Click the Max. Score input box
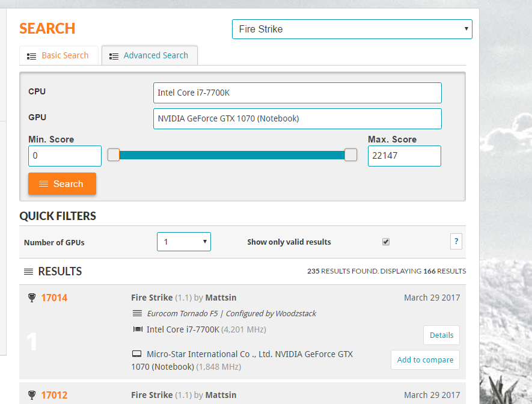 (405, 156)
